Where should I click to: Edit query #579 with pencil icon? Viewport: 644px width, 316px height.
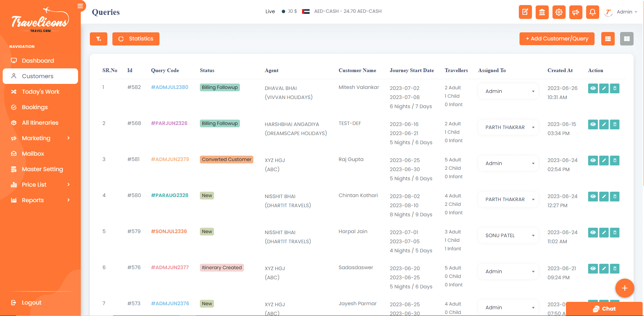tap(604, 232)
